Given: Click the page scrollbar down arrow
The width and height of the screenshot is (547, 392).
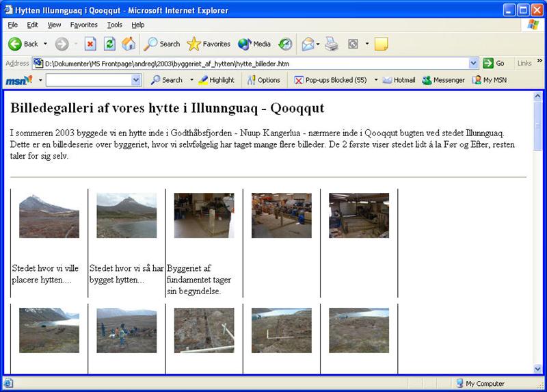Looking at the screenshot, I should pyautogui.click(x=537, y=368).
